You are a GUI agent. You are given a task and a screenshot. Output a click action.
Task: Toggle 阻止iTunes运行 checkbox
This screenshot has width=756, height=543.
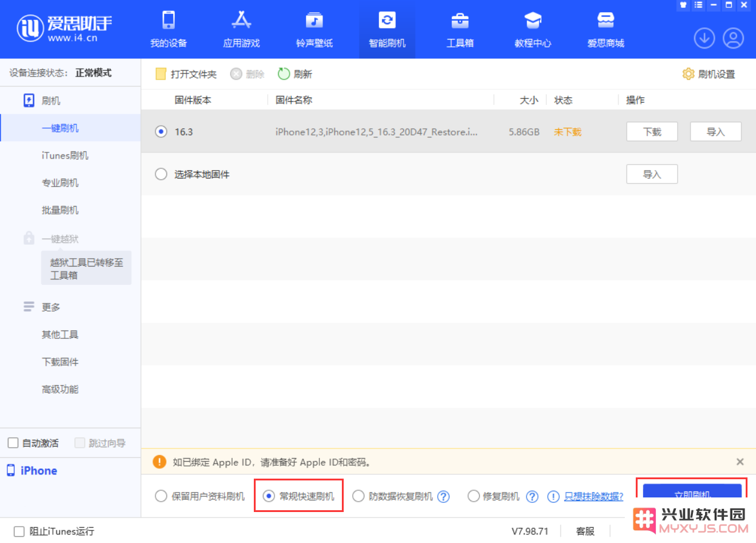(19, 531)
